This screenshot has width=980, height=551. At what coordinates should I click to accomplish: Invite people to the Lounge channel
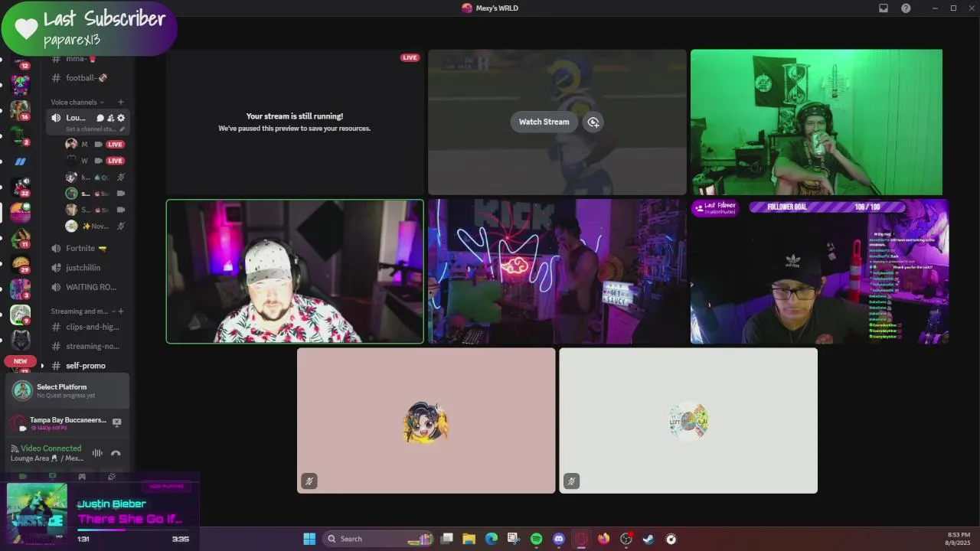(111, 118)
